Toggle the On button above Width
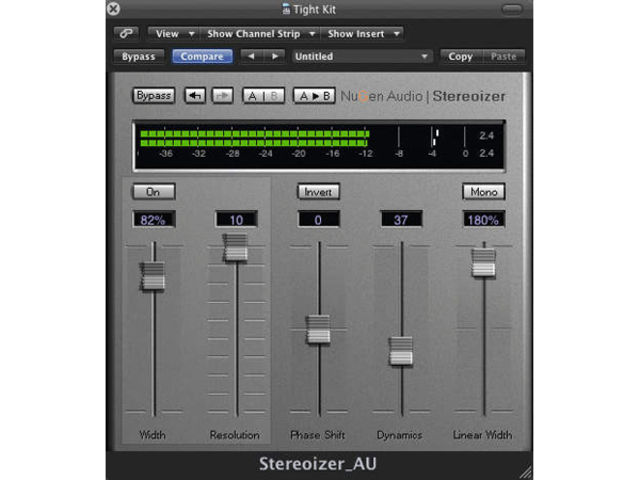The width and height of the screenshot is (640, 480). [154, 191]
